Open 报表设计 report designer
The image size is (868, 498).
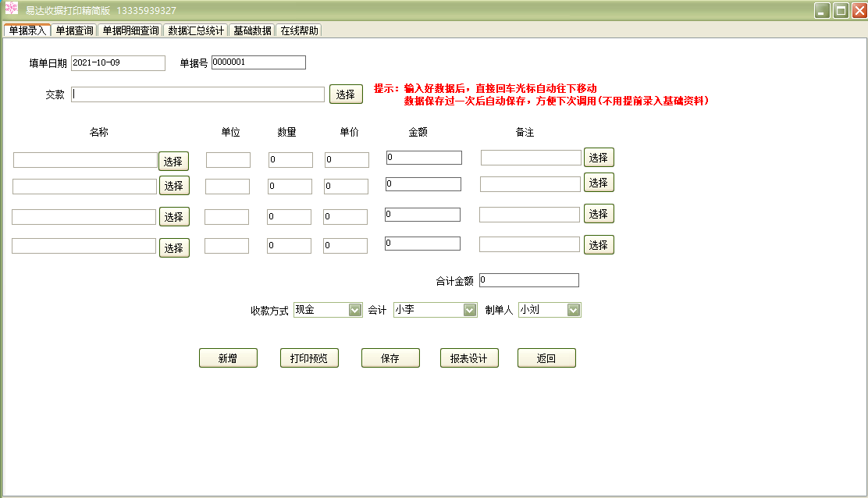point(469,358)
